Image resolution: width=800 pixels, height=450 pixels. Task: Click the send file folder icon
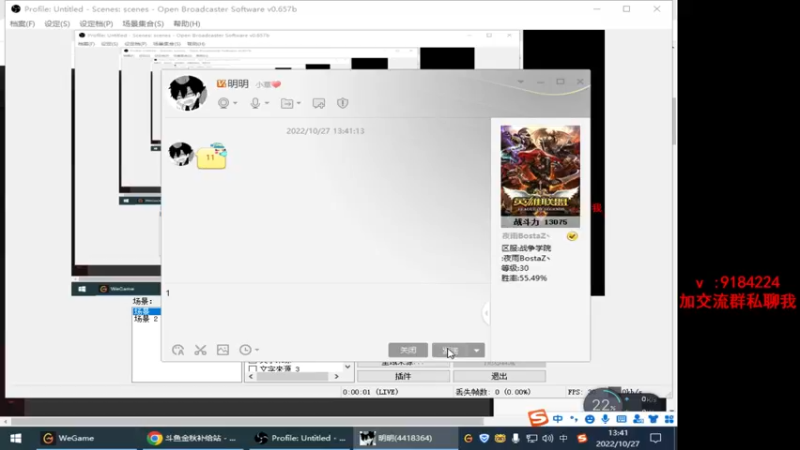pyautogui.click(x=287, y=104)
